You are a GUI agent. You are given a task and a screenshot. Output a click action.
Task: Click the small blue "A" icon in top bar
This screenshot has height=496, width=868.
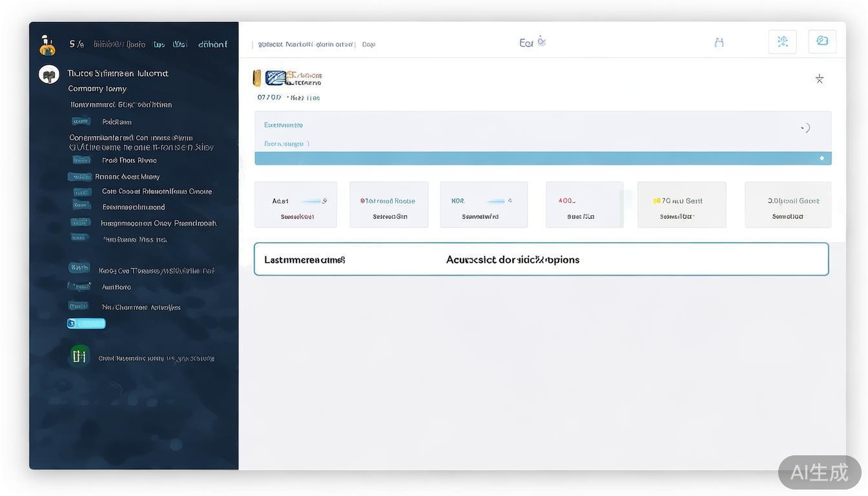coord(719,43)
